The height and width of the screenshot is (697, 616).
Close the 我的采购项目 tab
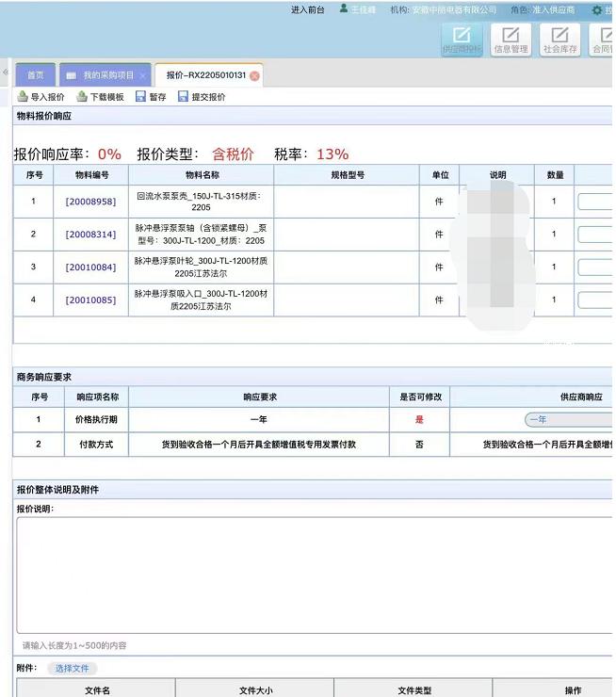point(142,75)
